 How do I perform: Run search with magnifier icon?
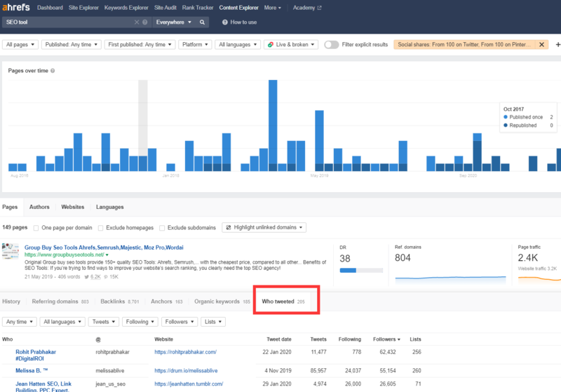pos(202,22)
